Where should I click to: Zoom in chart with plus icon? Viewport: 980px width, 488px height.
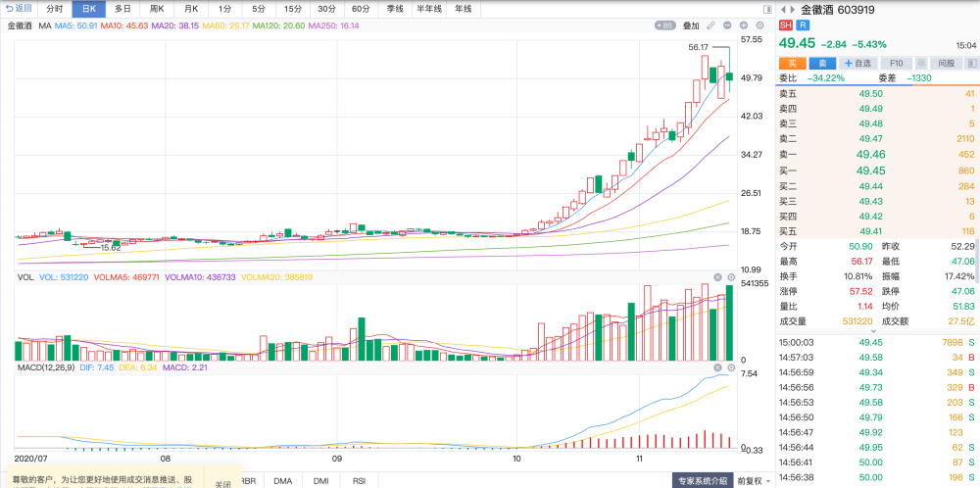pyautogui.click(x=744, y=25)
